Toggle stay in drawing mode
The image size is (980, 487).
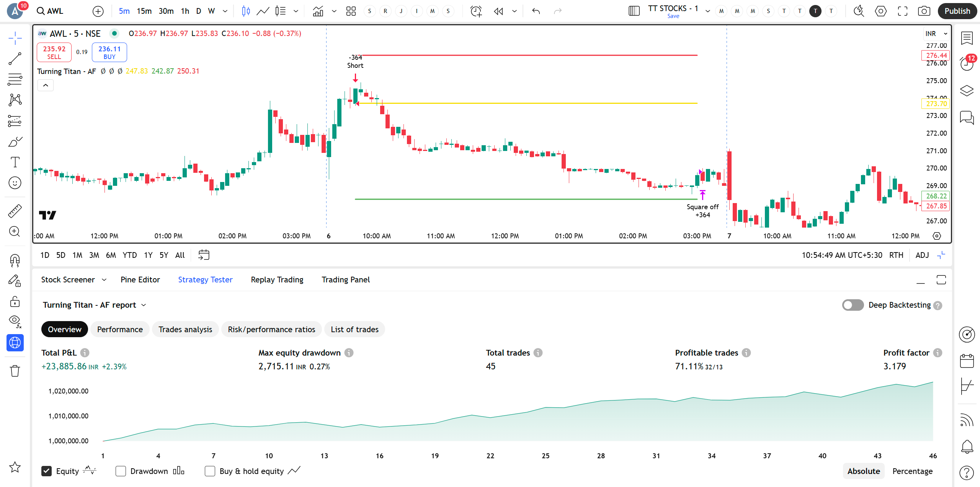15,281
